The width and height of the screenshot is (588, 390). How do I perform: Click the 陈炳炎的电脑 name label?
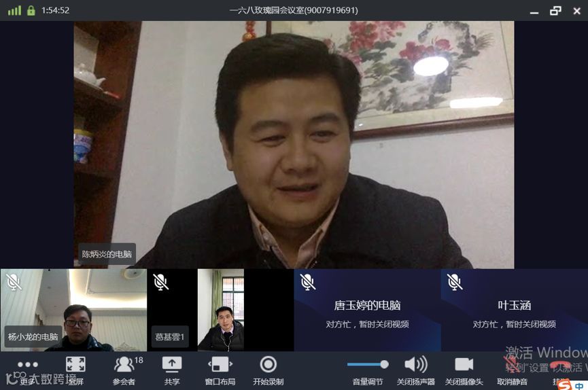point(107,254)
